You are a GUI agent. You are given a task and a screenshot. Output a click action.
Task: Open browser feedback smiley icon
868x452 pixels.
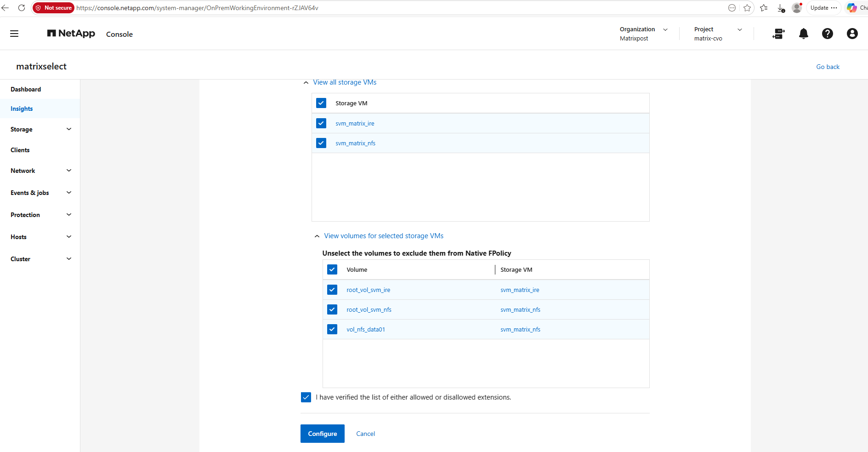pos(732,8)
